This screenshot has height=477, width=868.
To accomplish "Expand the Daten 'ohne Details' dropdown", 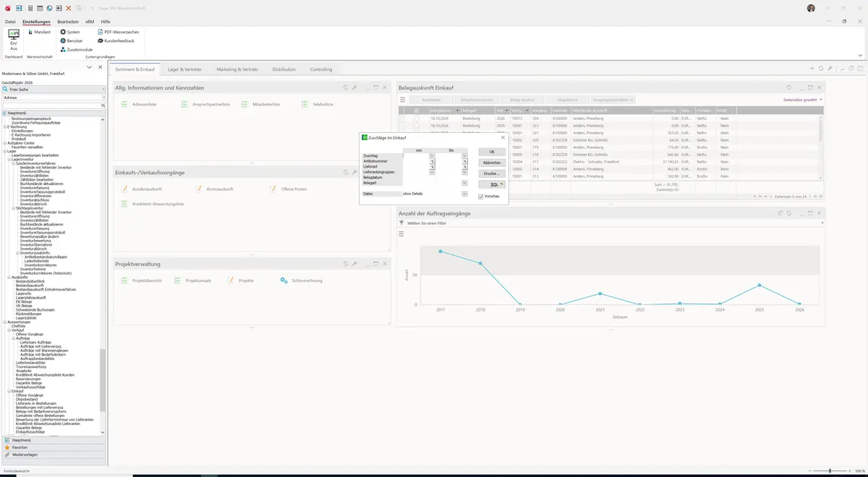I will point(464,194).
